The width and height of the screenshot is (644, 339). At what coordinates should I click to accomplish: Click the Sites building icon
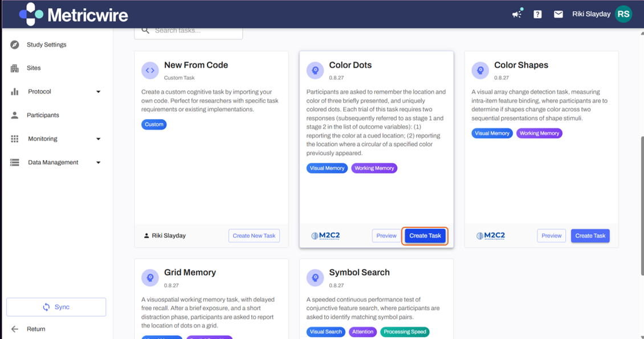pos(15,68)
